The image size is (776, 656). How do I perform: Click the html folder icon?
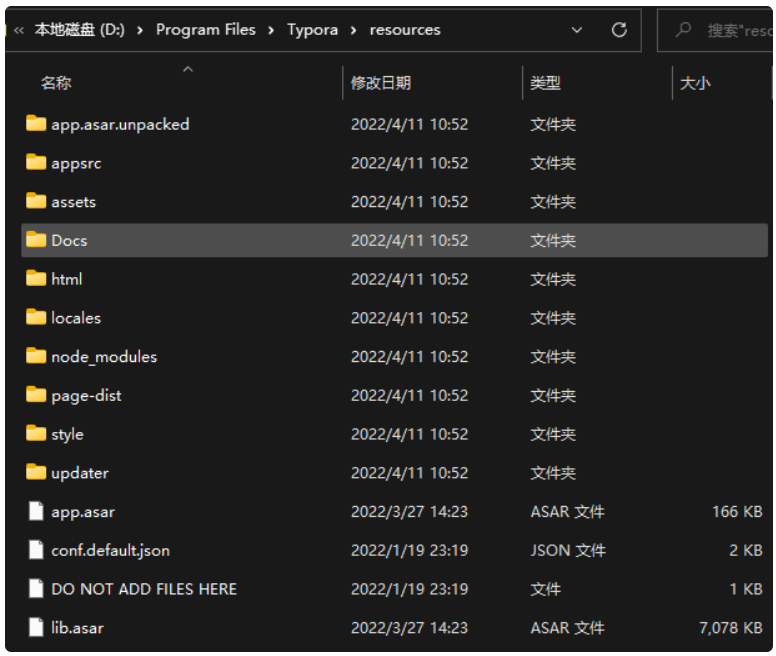[x=36, y=278]
